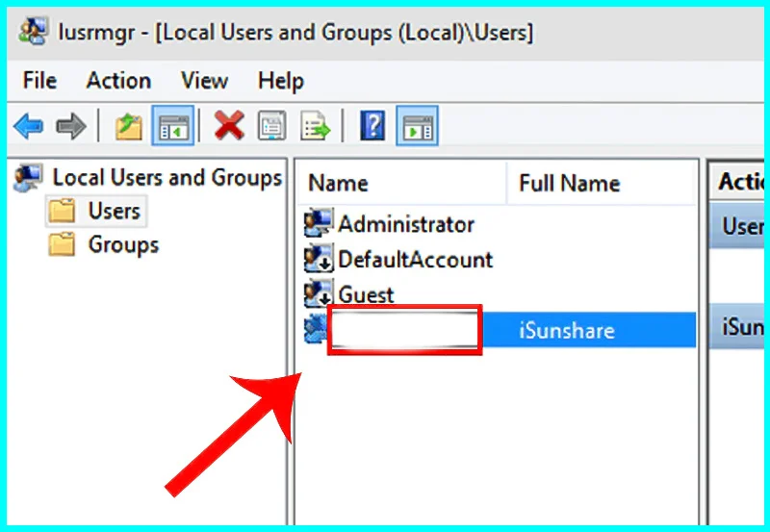Expand the Users section in Actions pane

736,226
